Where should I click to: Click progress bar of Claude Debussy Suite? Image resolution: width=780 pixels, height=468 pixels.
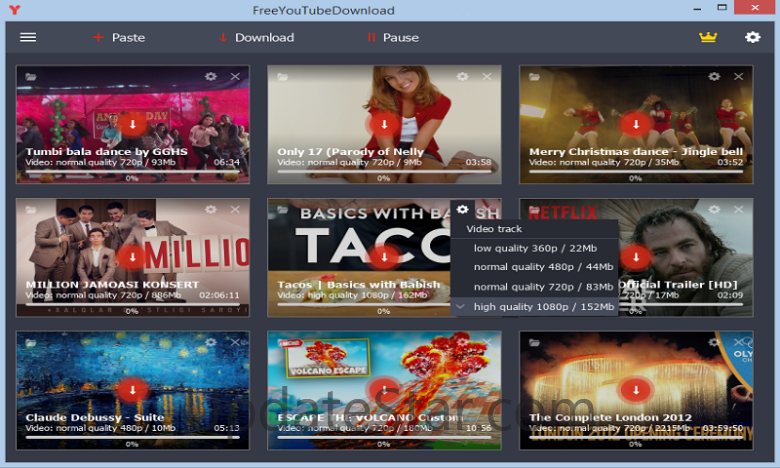point(132,437)
